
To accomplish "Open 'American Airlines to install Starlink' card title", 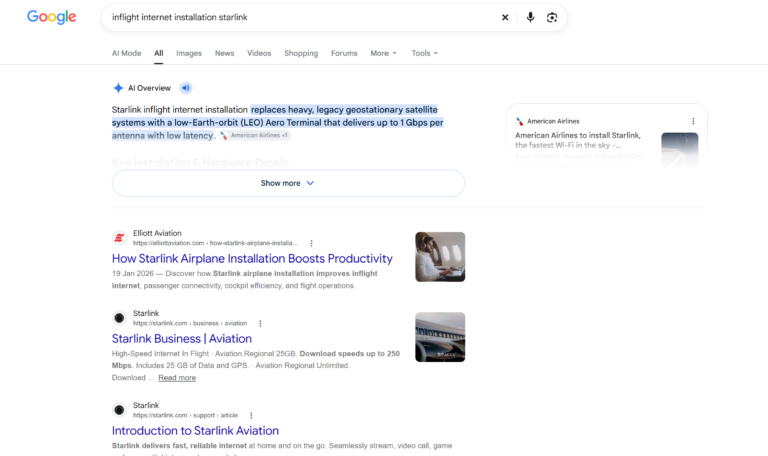I will point(578,140).
